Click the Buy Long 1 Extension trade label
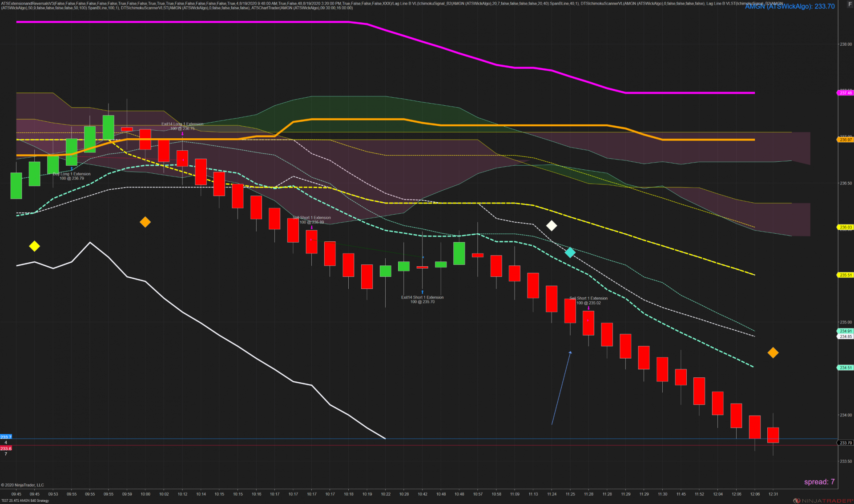 [x=72, y=176]
